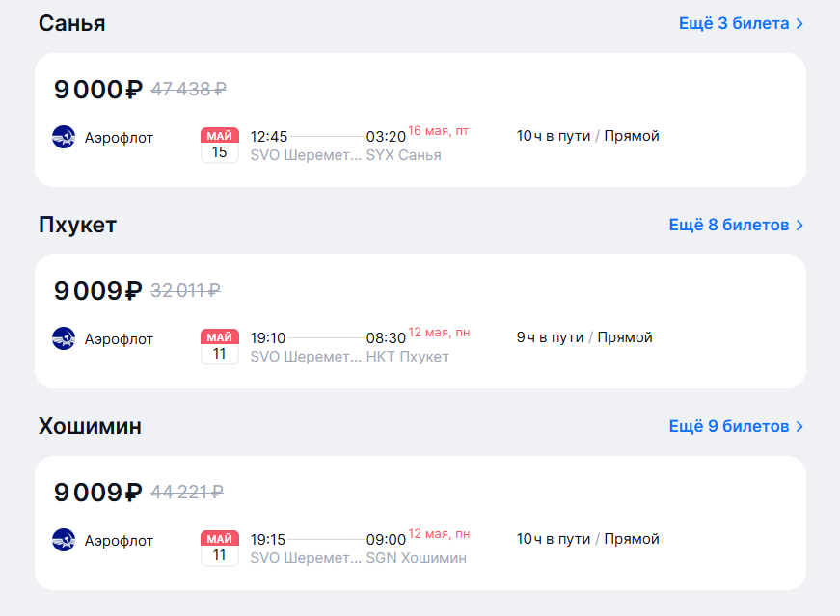Click May 11 calendar icon in Пхукет ticket
The width and height of the screenshot is (840, 616).
(220, 346)
